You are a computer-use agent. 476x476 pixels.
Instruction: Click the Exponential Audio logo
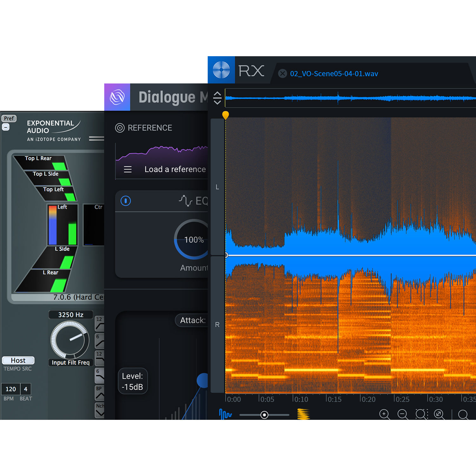54,130
